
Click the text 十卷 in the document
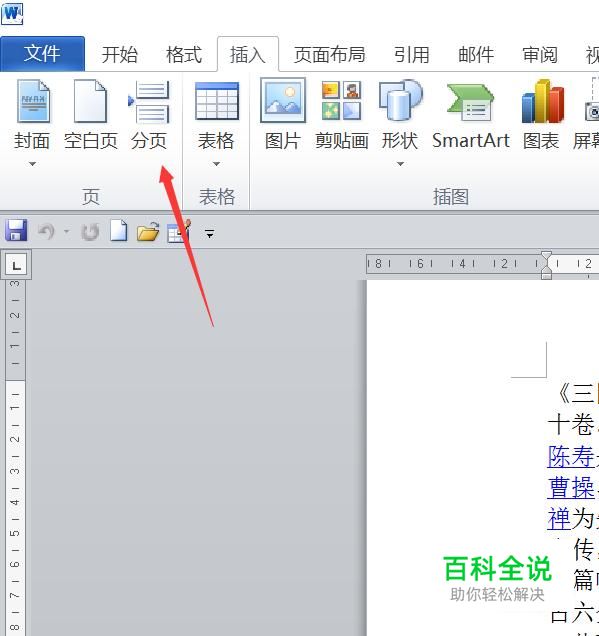[571, 425]
